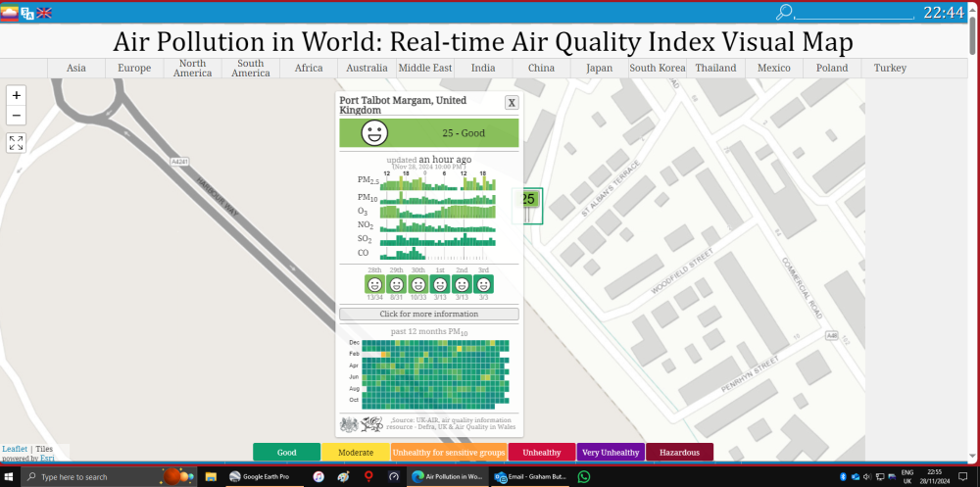Image resolution: width=980 pixels, height=487 pixels.
Task: Select the South Korea tab
Action: (x=658, y=69)
